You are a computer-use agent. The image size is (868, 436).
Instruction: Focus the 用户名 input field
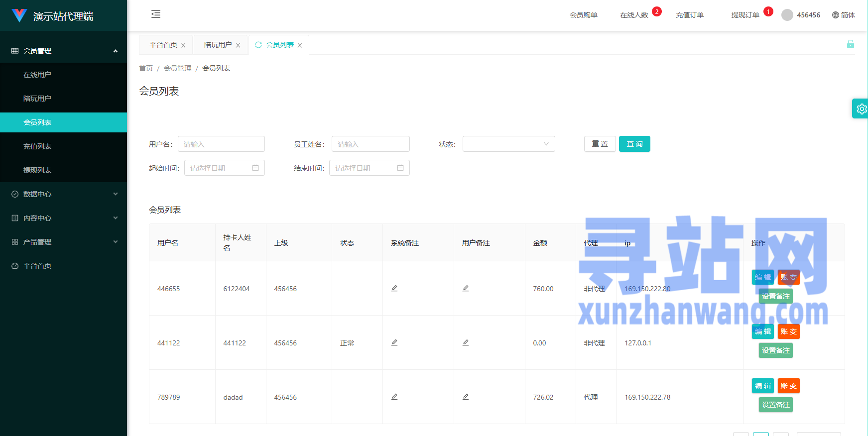pyautogui.click(x=221, y=144)
